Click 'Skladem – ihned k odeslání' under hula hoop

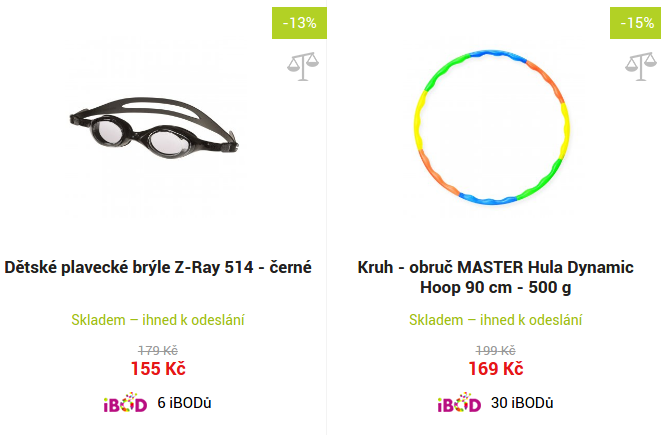(496, 320)
